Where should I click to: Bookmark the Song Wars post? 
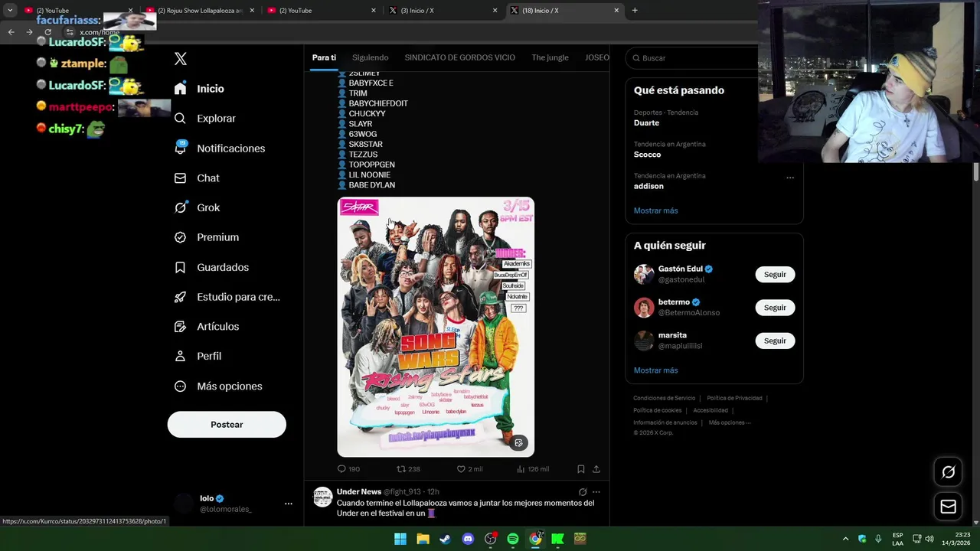580,469
